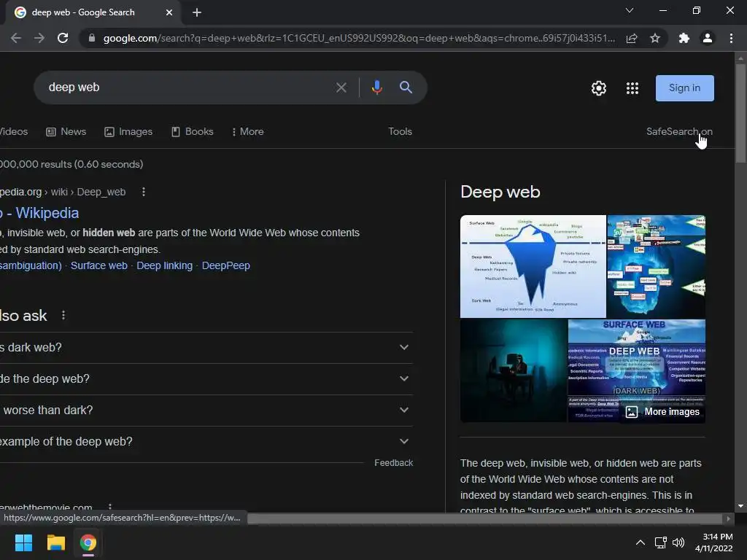Open a new browser tab
The width and height of the screenshot is (747, 560).
[197, 13]
